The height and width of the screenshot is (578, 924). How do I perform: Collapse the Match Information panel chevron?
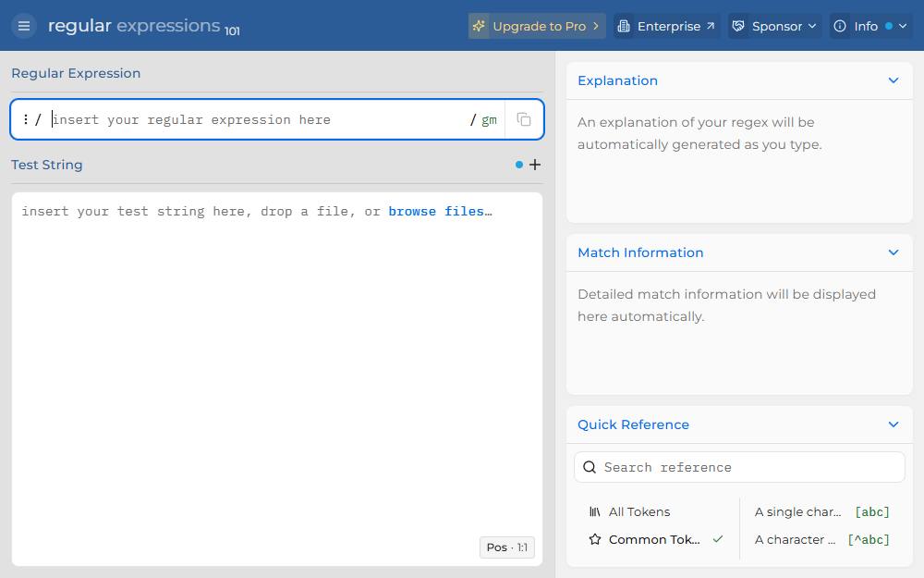click(x=894, y=252)
